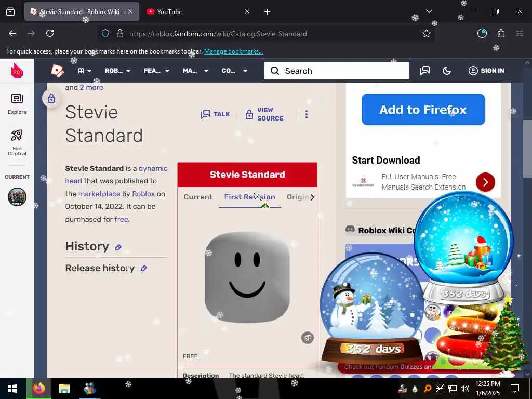Click the Manage bookmarks link
This screenshot has height=399, width=532.
point(233,51)
